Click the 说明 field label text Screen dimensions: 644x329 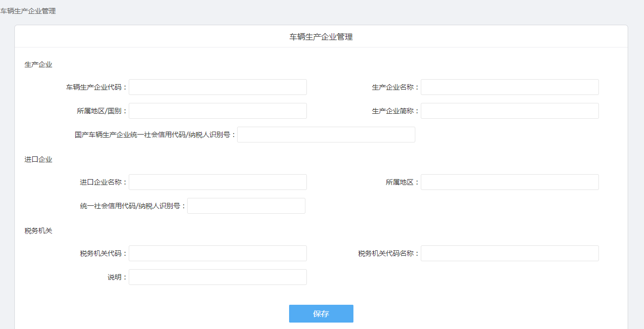pos(114,277)
